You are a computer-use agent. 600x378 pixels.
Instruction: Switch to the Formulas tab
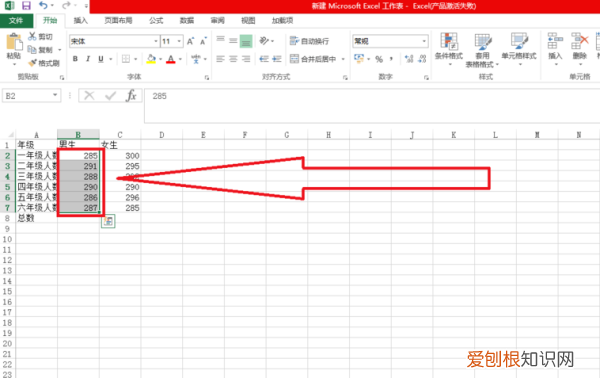pos(156,21)
